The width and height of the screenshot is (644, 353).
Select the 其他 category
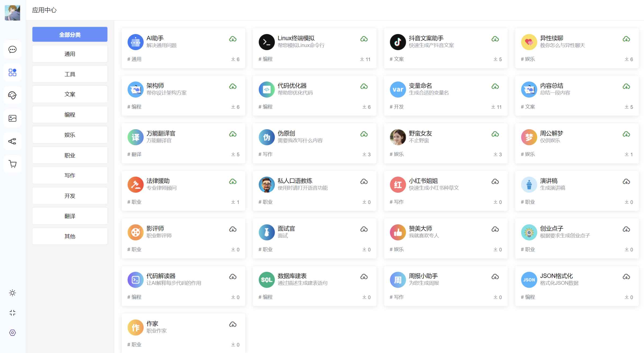(69, 236)
